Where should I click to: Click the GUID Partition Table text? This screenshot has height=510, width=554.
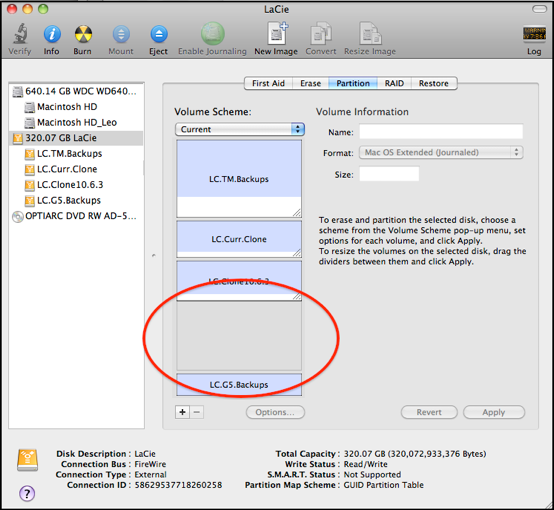pyautogui.click(x=383, y=485)
